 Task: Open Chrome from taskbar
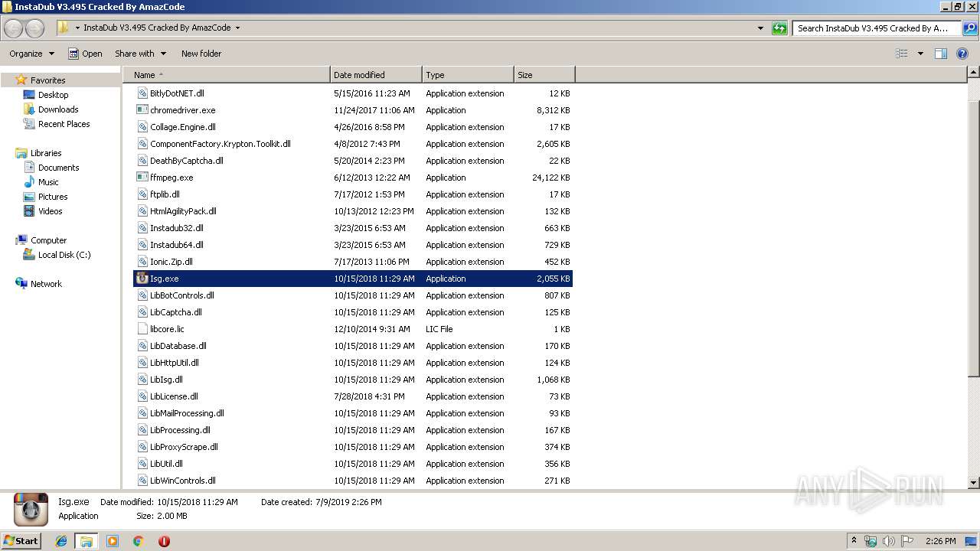(x=138, y=541)
